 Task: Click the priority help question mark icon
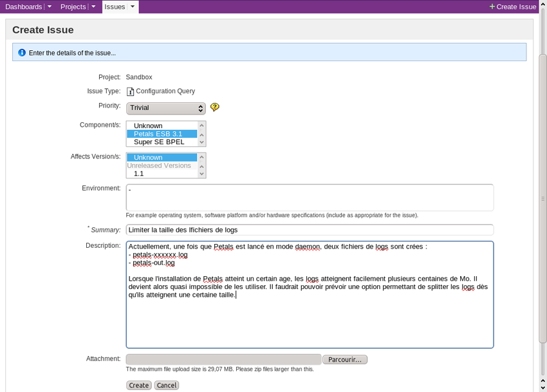(x=215, y=107)
